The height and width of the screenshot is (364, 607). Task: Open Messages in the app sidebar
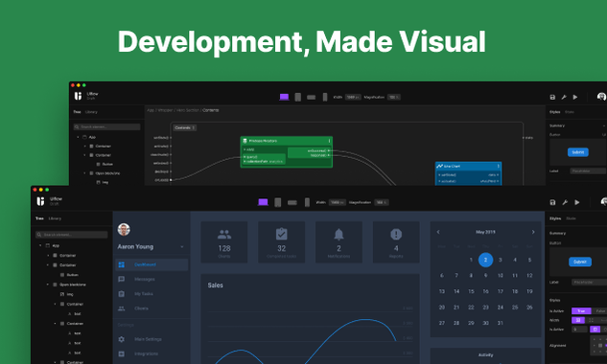[x=152, y=279]
